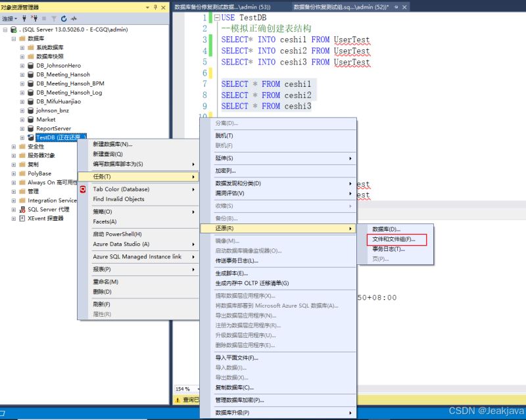Click the Disconnect plug icon with red X

pyautogui.click(x=34, y=18)
